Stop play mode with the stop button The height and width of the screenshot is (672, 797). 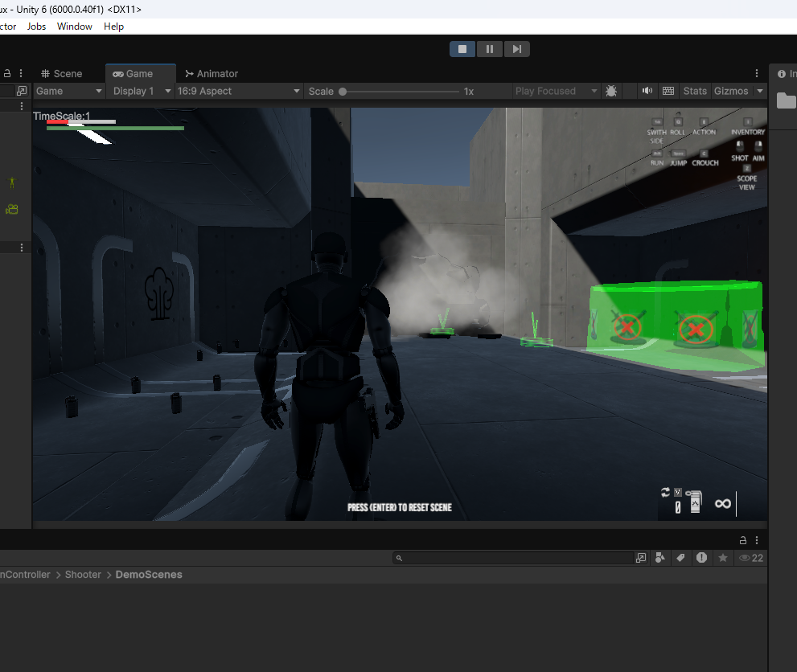point(462,49)
